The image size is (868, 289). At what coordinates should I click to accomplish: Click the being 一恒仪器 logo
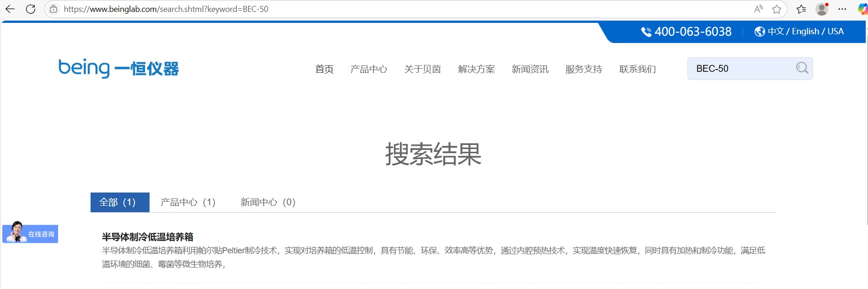tap(118, 69)
